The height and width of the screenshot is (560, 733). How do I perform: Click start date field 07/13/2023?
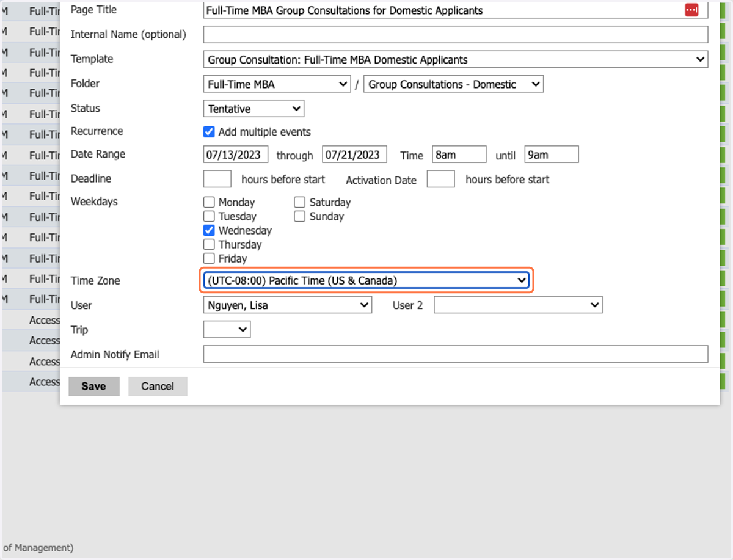[x=236, y=155]
